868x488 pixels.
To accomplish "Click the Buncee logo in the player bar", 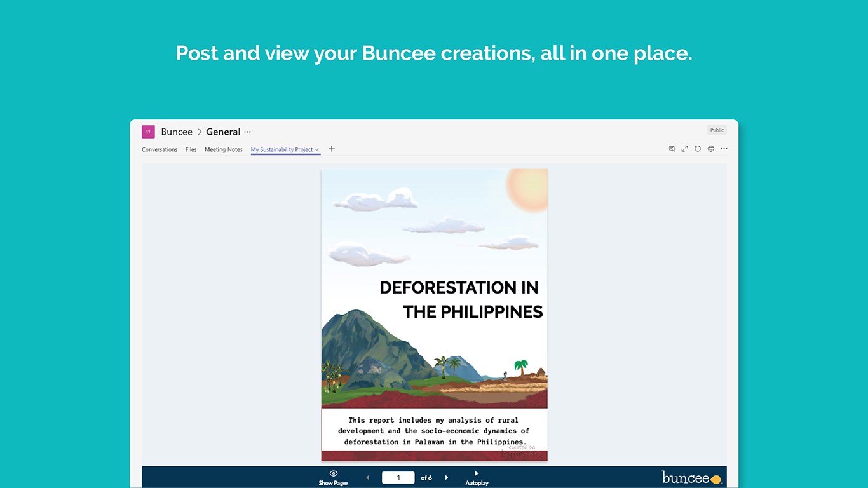I will click(x=691, y=478).
